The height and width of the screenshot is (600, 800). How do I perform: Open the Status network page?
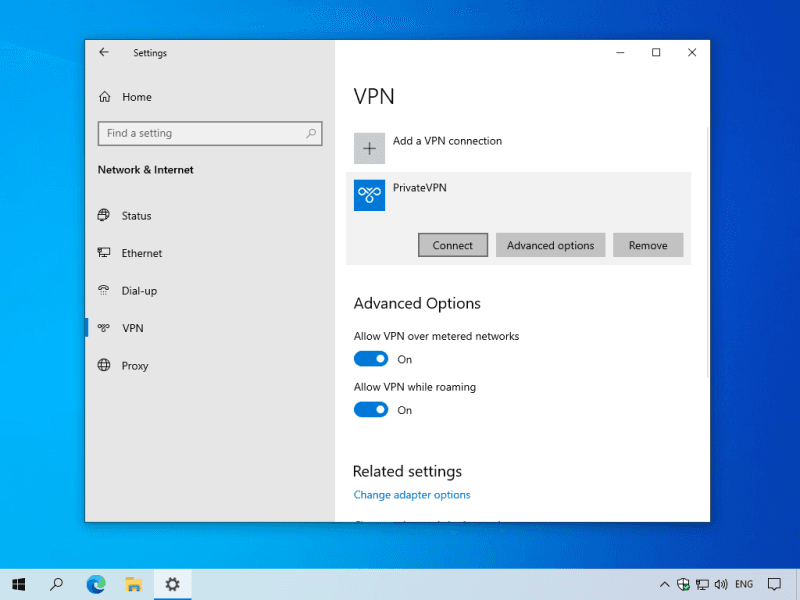136,216
